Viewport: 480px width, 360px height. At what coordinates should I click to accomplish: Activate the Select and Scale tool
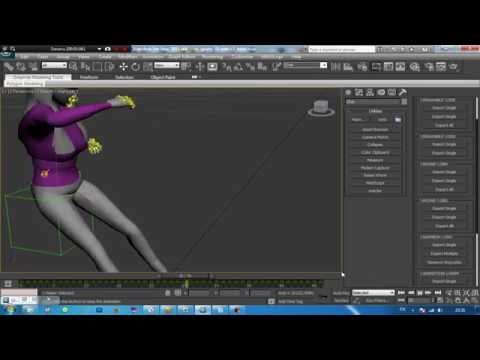point(147,67)
